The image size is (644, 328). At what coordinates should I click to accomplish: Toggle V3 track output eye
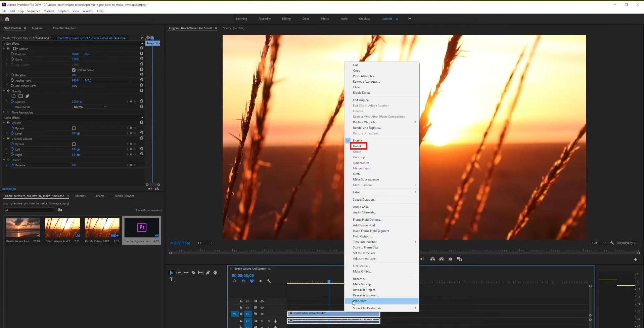262,301
